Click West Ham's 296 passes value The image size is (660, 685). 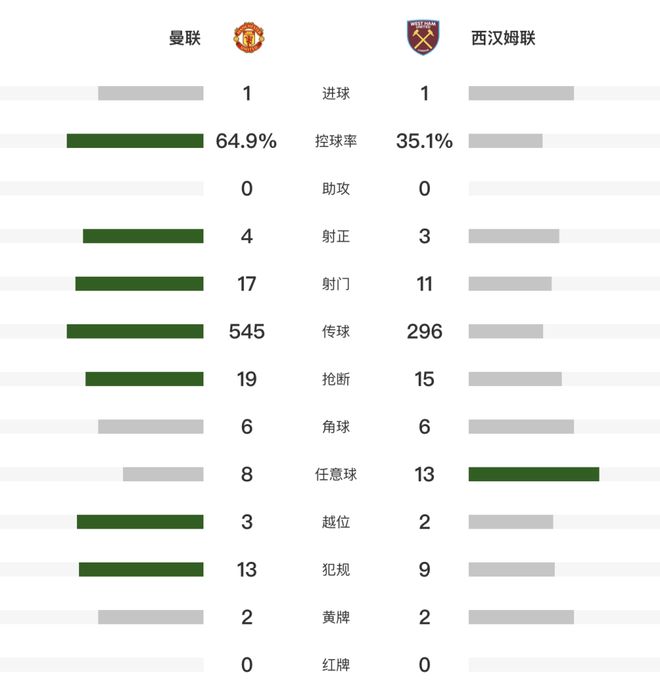click(424, 331)
